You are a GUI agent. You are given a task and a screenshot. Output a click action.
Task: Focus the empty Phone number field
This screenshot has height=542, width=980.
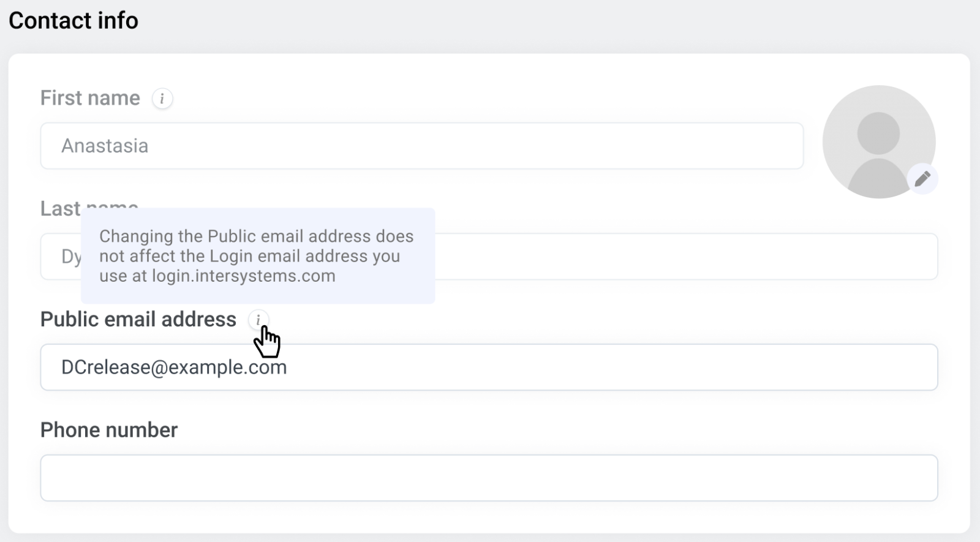click(x=489, y=478)
